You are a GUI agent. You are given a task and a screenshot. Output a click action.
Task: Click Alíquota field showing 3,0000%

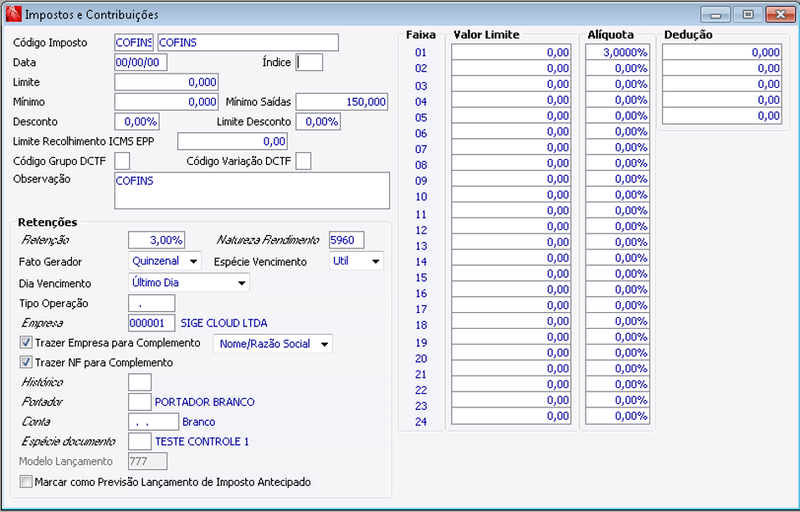point(617,52)
